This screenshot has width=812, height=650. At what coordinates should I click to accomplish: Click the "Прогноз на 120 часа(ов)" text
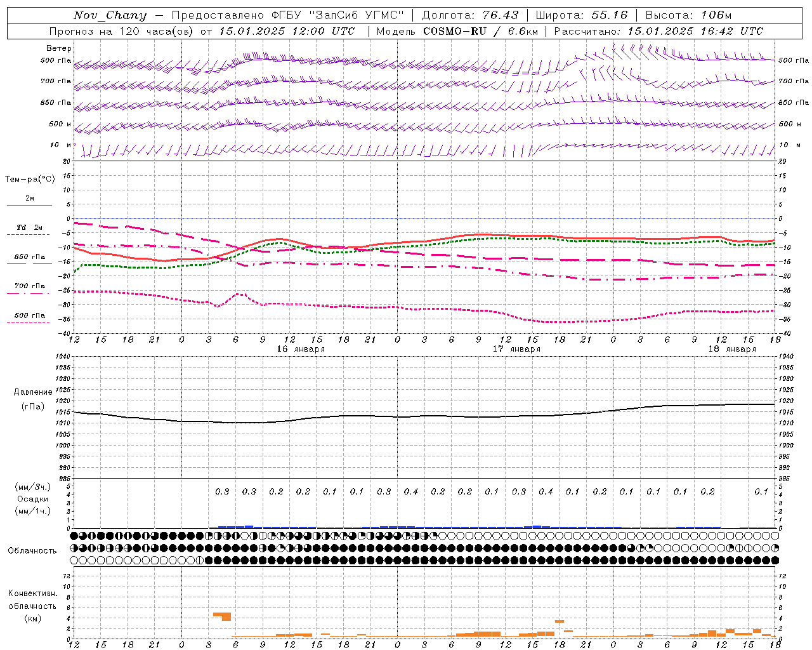[x=121, y=31]
